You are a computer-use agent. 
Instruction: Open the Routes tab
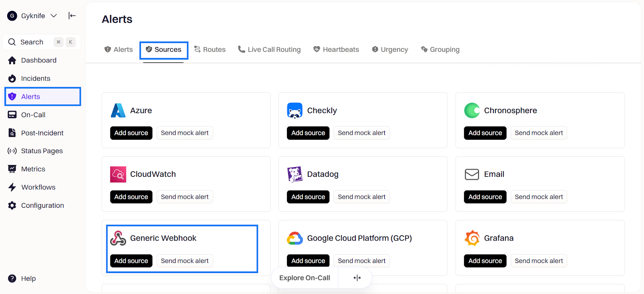coord(210,50)
